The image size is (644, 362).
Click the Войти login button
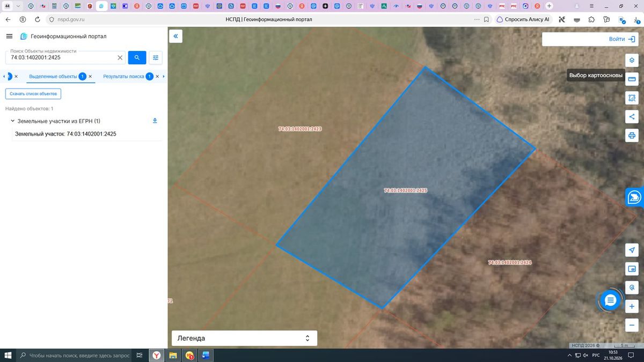[621, 39]
